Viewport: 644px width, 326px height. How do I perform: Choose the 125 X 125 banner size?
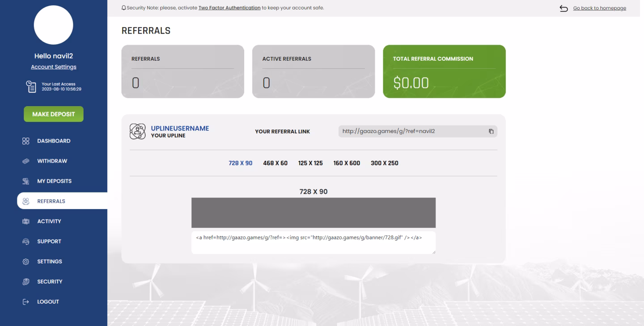pyautogui.click(x=310, y=163)
